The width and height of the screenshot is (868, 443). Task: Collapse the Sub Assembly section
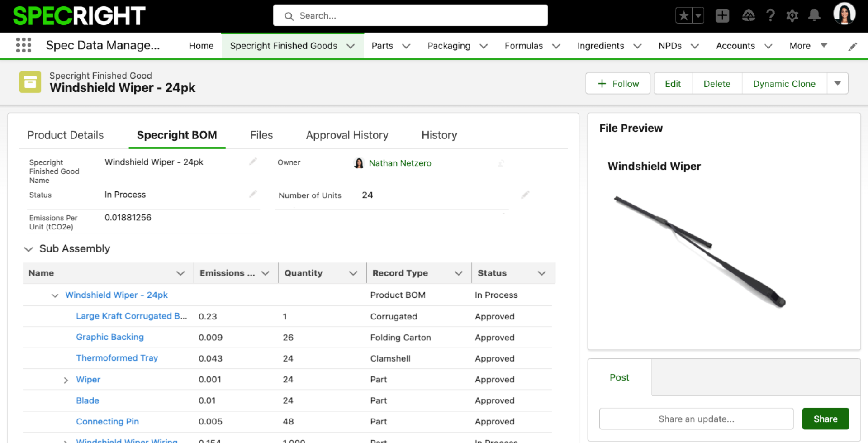28,249
